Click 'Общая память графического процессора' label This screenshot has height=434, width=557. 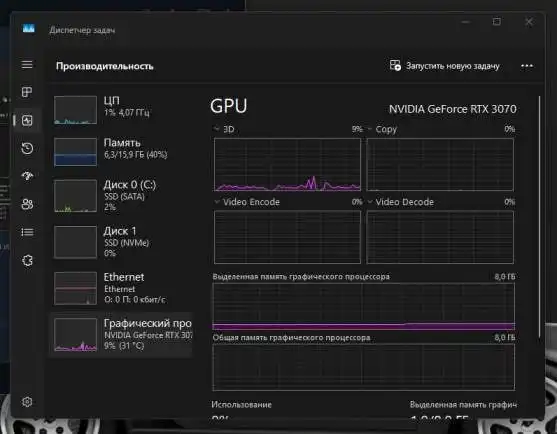[291, 337]
